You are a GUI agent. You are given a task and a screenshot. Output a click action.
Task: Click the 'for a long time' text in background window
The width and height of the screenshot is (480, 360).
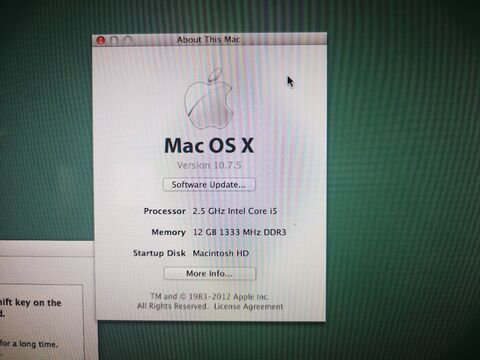click(x=29, y=344)
